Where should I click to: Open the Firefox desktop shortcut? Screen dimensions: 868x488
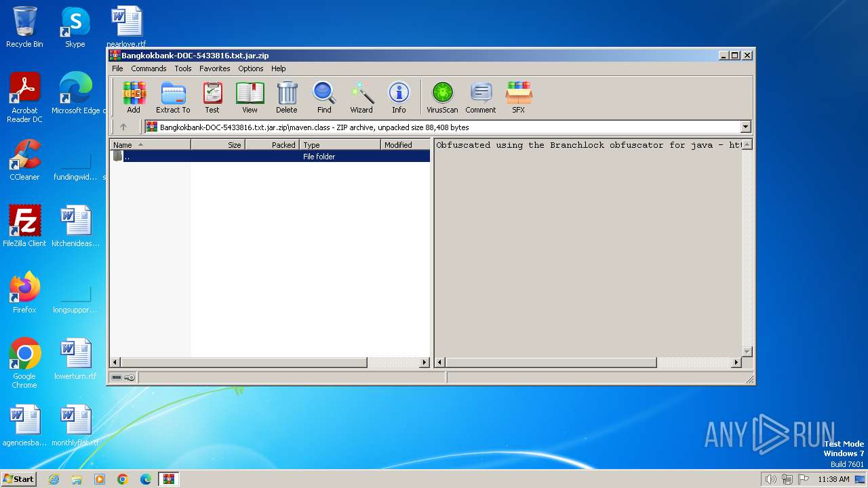(x=24, y=293)
